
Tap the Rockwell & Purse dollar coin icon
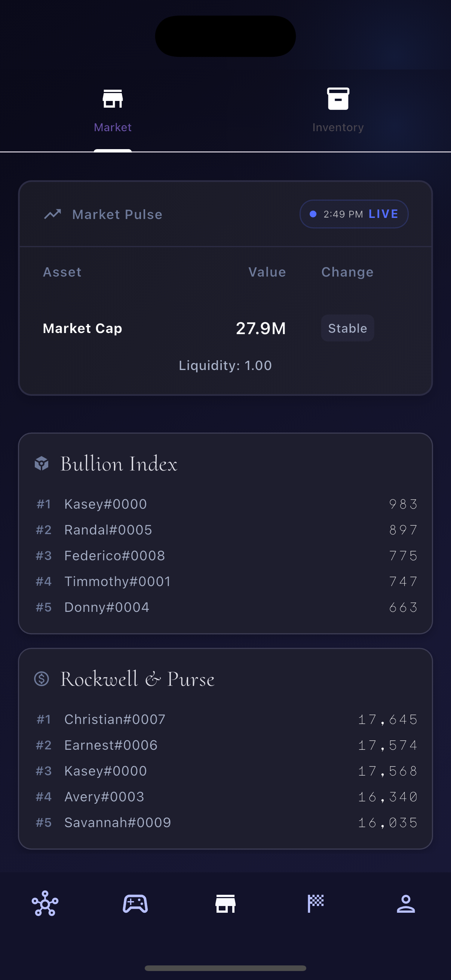[42, 679]
